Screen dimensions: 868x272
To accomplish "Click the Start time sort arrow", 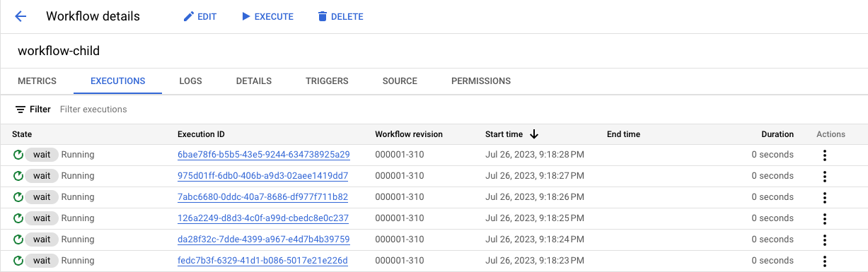I will (534, 134).
